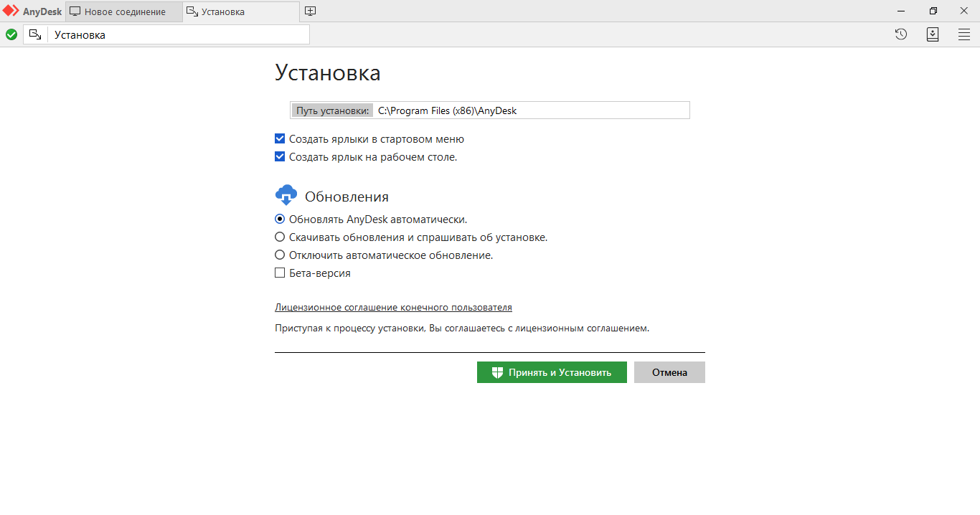Uncheck start menu shortcuts checkbox

click(280, 139)
